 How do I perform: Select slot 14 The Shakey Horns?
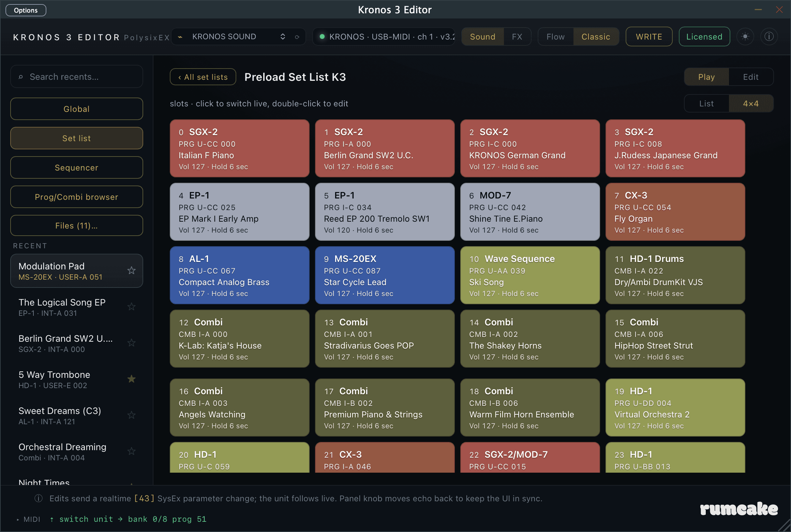click(x=530, y=339)
